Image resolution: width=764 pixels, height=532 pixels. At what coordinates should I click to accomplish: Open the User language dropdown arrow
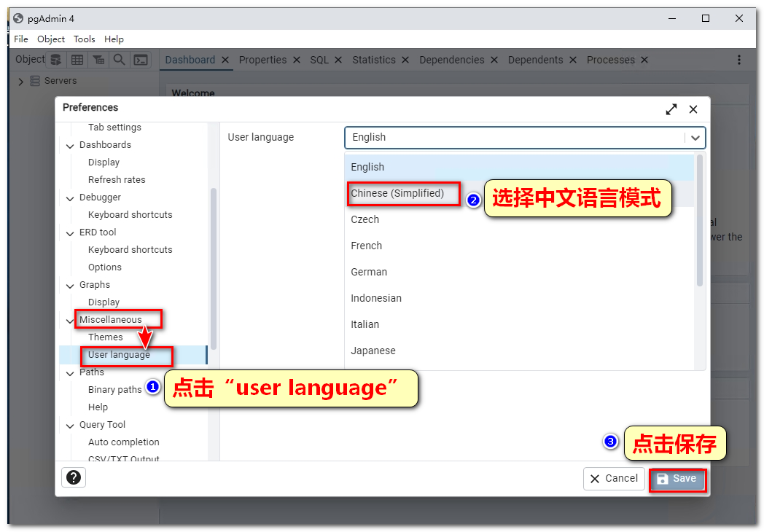695,137
